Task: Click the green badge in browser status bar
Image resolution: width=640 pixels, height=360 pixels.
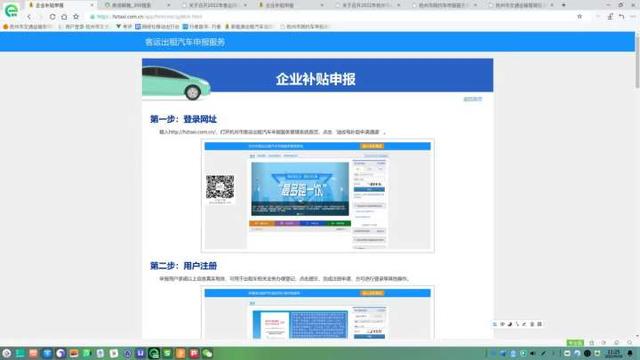Action: tap(575, 343)
